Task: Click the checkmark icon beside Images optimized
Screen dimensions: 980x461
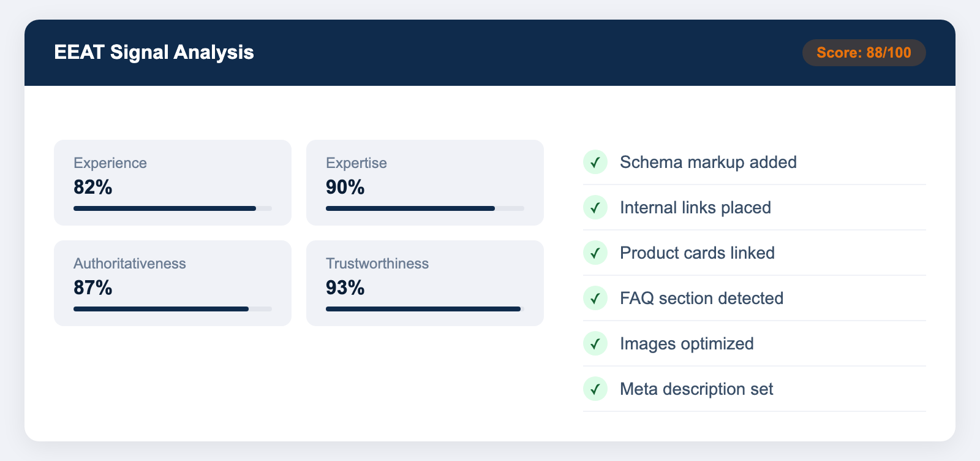Action: [x=595, y=343]
